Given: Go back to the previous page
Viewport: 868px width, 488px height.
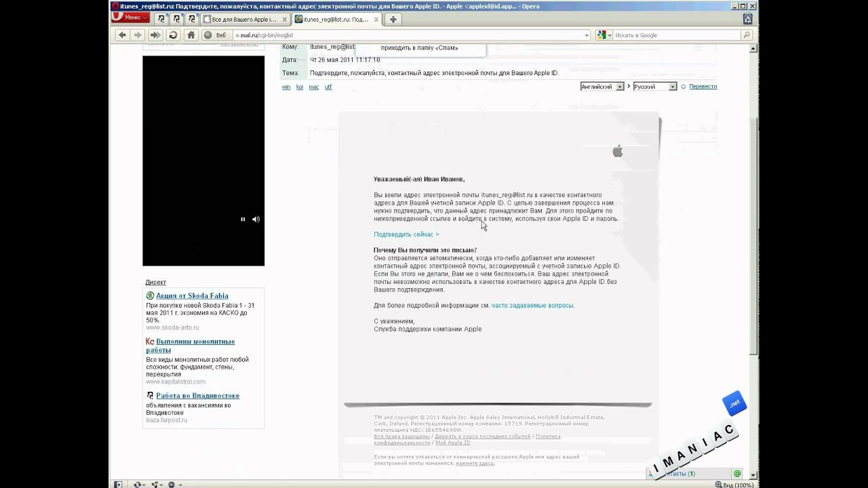Looking at the screenshot, I should pos(122,35).
